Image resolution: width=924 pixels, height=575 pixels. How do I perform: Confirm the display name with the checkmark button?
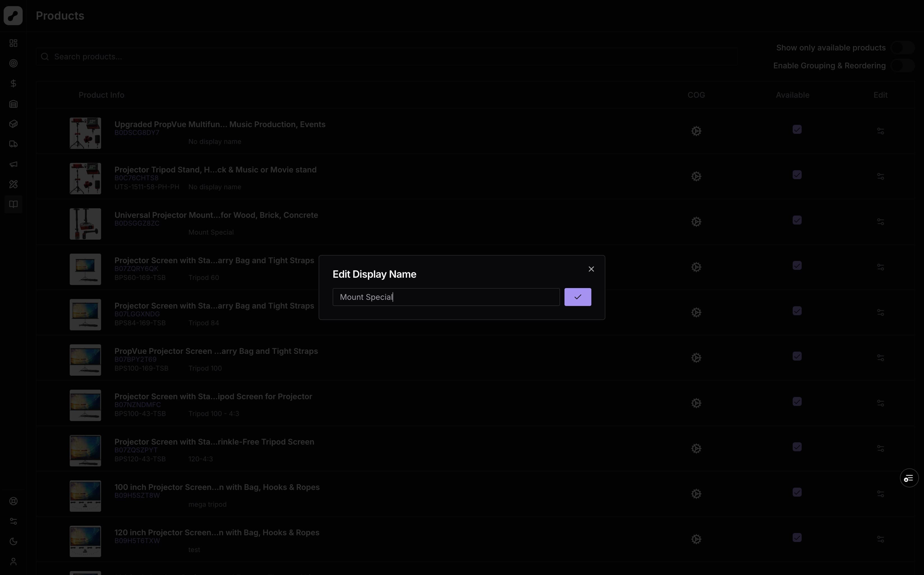(x=578, y=297)
